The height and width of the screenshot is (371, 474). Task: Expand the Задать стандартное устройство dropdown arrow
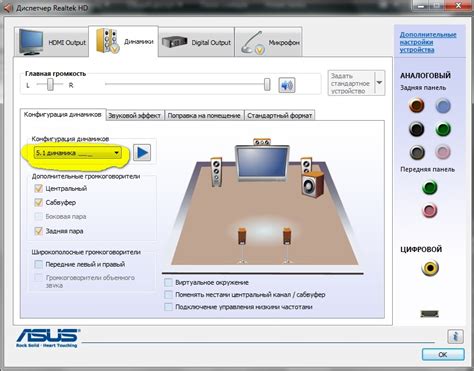[379, 83]
